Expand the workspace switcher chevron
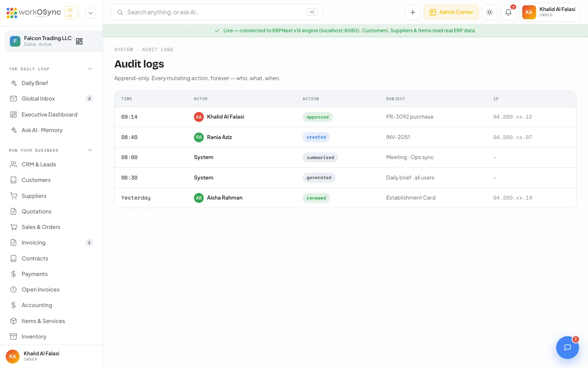This screenshot has height=368, width=588. (91, 13)
